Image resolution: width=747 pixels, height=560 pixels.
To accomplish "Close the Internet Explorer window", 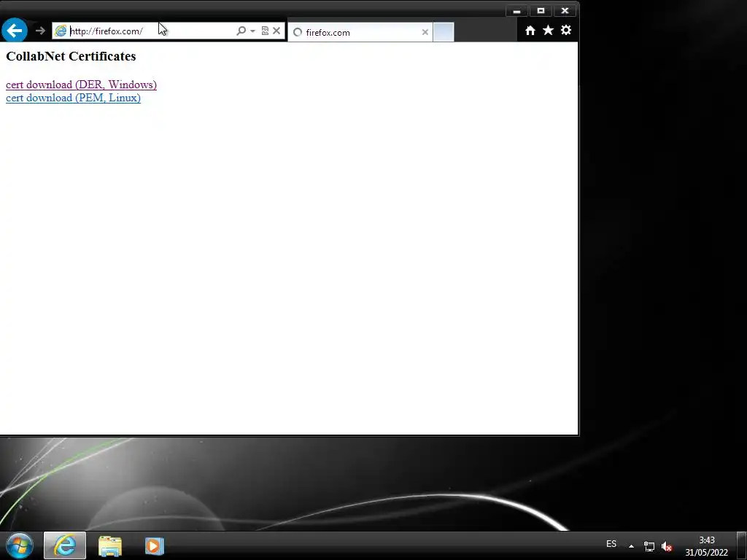I will click(565, 11).
